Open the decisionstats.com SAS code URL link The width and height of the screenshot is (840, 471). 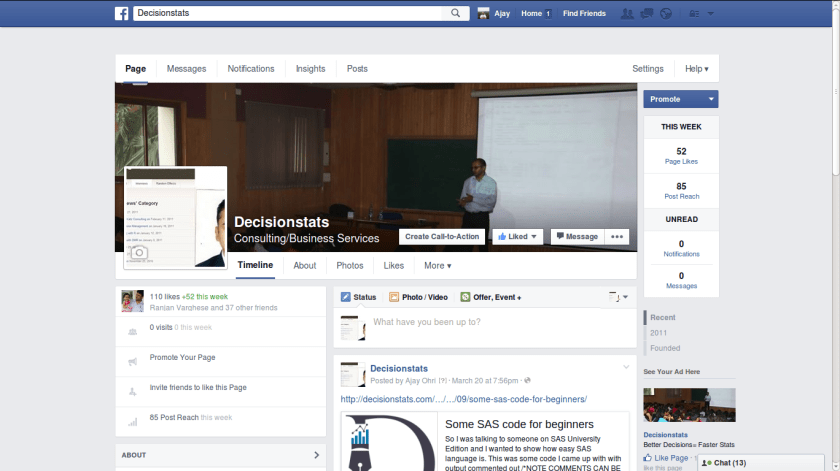pos(464,399)
